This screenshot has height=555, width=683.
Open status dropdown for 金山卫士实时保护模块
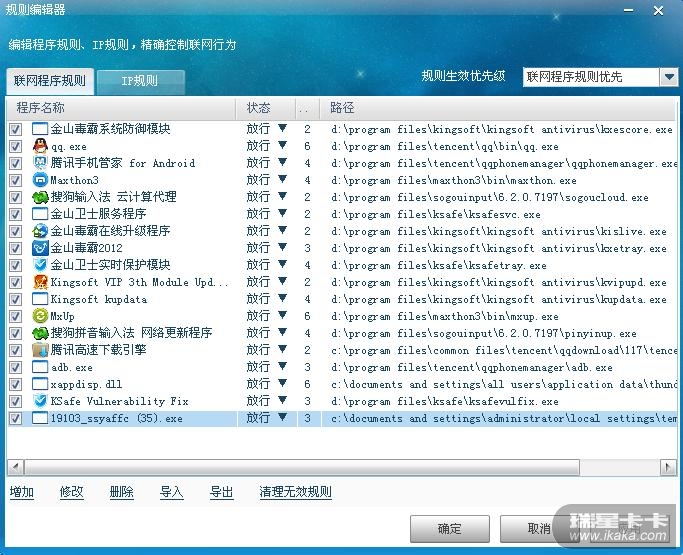coord(282,264)
